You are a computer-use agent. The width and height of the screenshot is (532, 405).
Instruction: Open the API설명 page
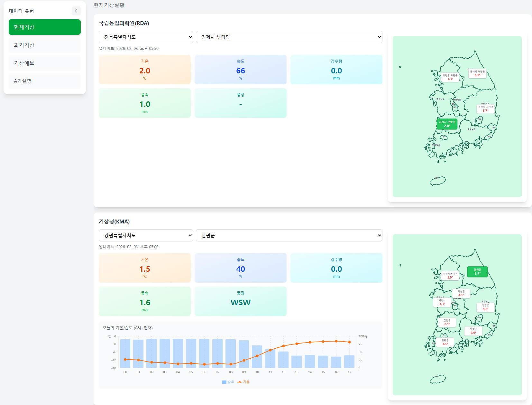pos(44,81)
